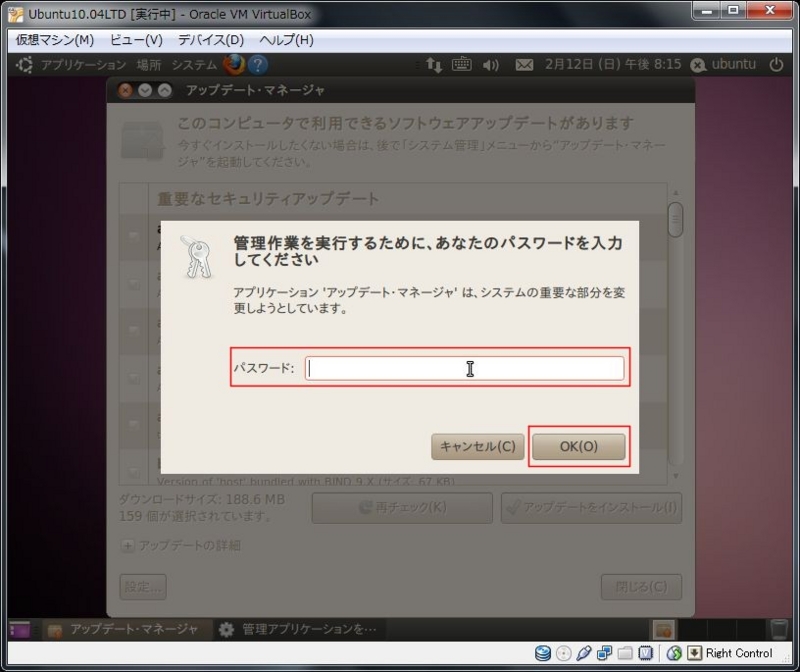
Task: Cancel the password dialog with キャンセル(C)
Action: click(478, 446)
